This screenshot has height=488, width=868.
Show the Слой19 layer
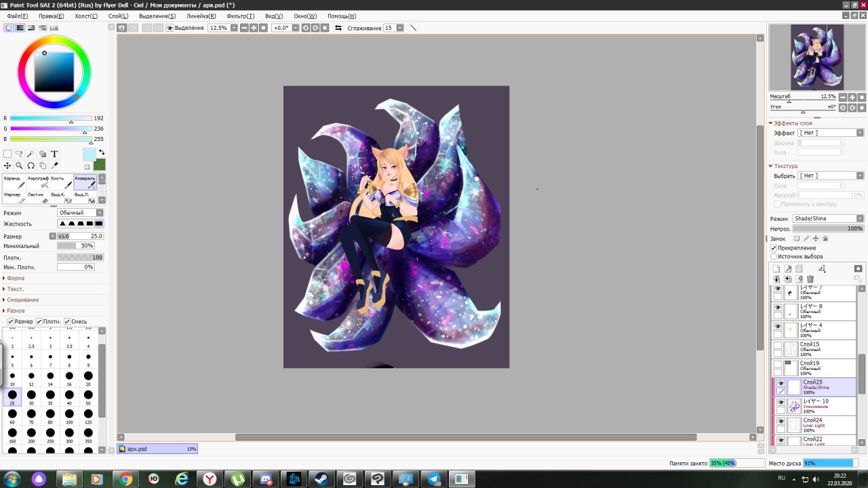(x=778, y=365)
